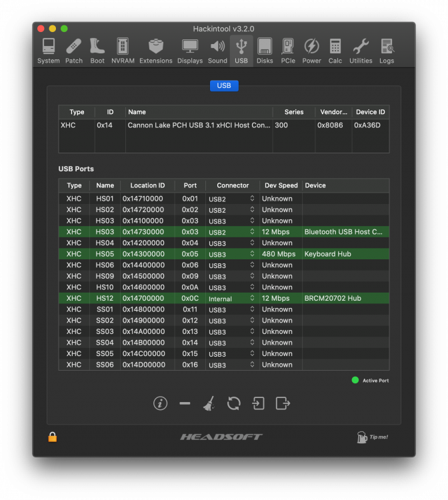Switch to the Boot toolbar section

click(x=97, y=51)
